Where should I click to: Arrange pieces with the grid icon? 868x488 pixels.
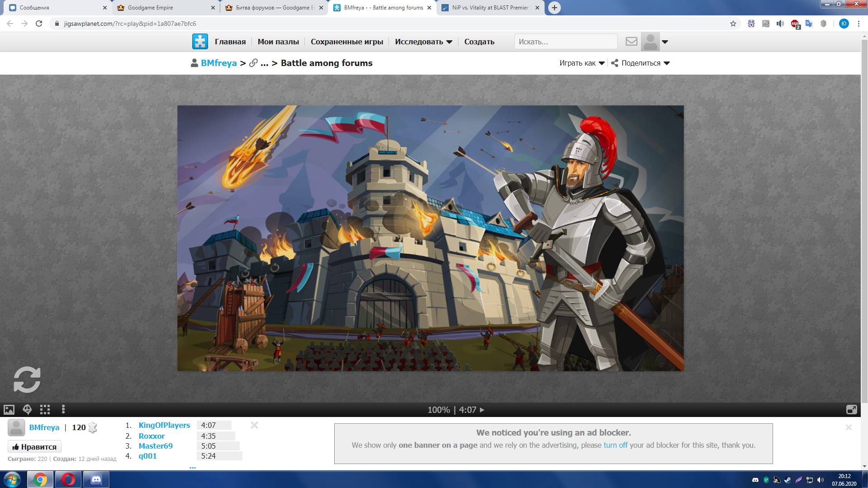(45, 410)
